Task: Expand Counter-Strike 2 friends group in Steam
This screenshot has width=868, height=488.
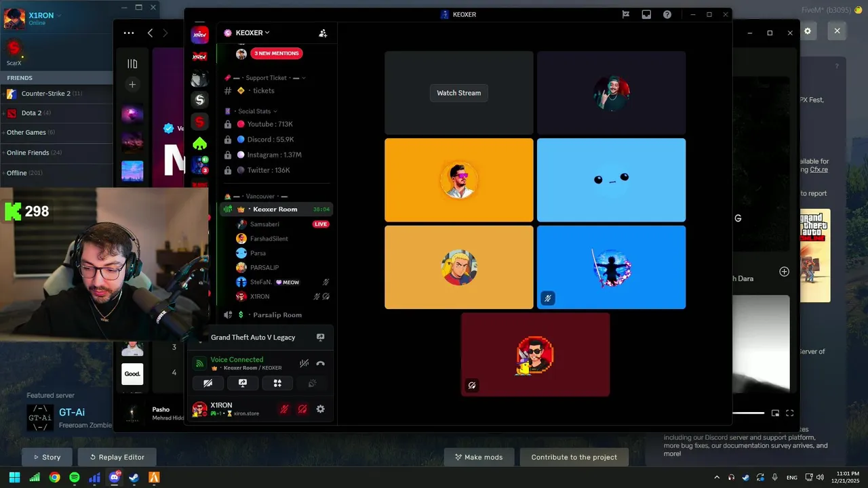Action: click(56, 94)
